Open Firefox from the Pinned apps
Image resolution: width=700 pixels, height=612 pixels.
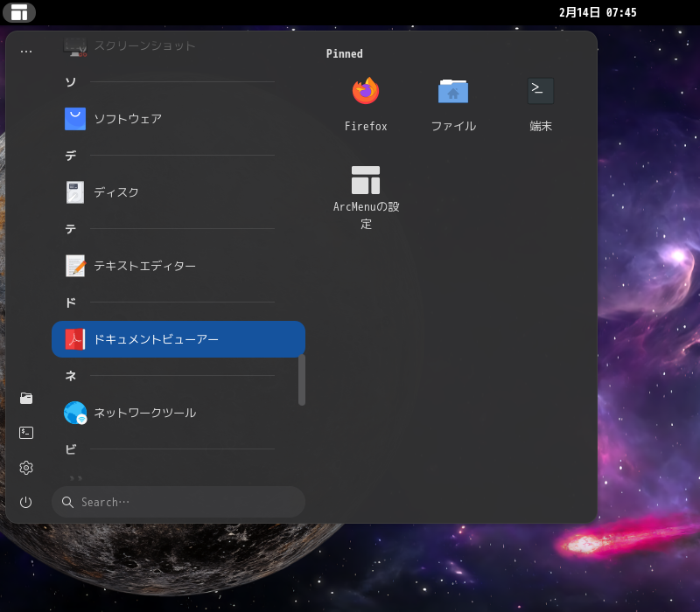pos(366,91)
